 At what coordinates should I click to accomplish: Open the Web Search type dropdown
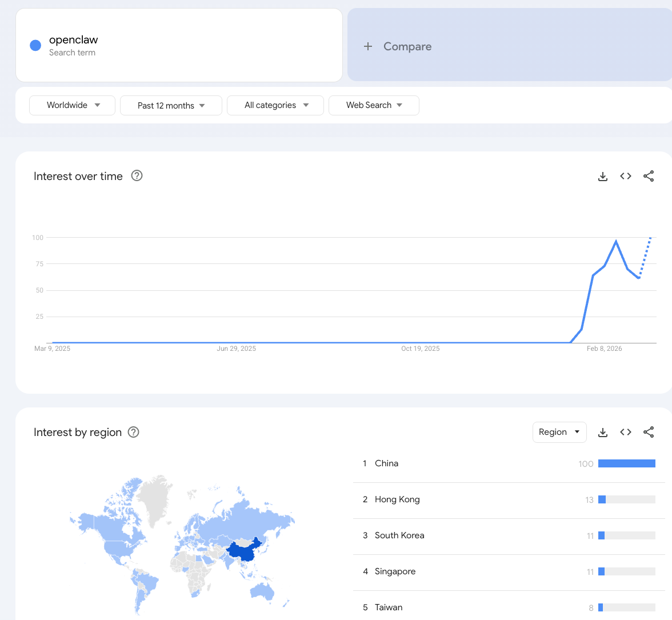click(x=374, y=105)
